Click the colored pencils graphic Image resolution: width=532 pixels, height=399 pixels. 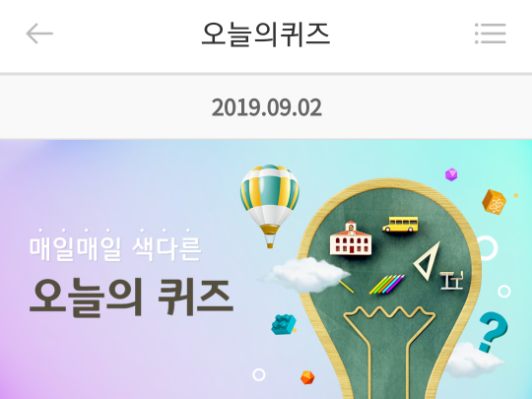click(x=387, y=285)
